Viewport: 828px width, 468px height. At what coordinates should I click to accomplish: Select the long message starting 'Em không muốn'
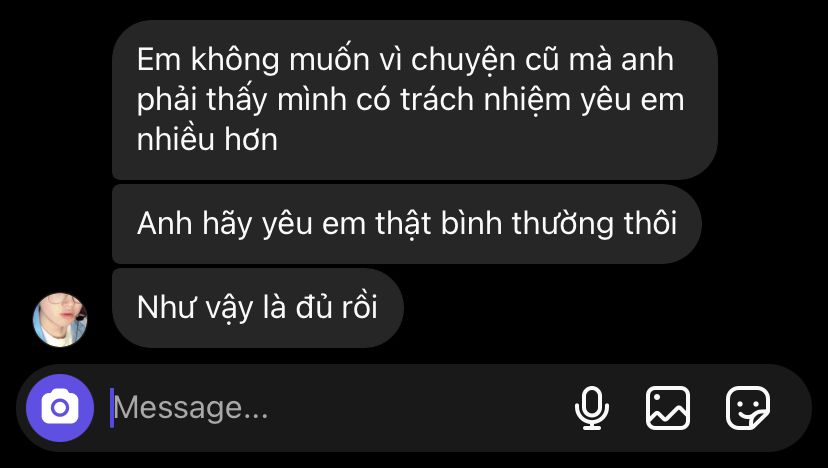click(x=415, y=100)
